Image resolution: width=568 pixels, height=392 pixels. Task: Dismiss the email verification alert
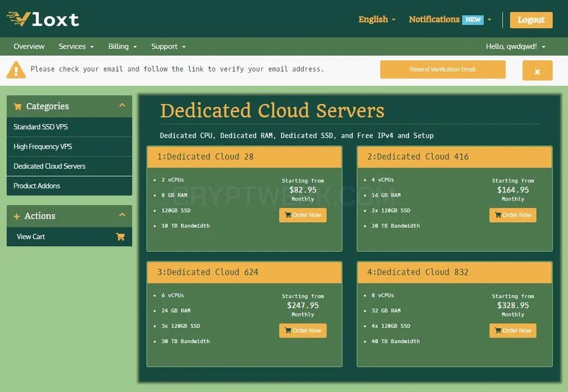click(x=537, y=70)
